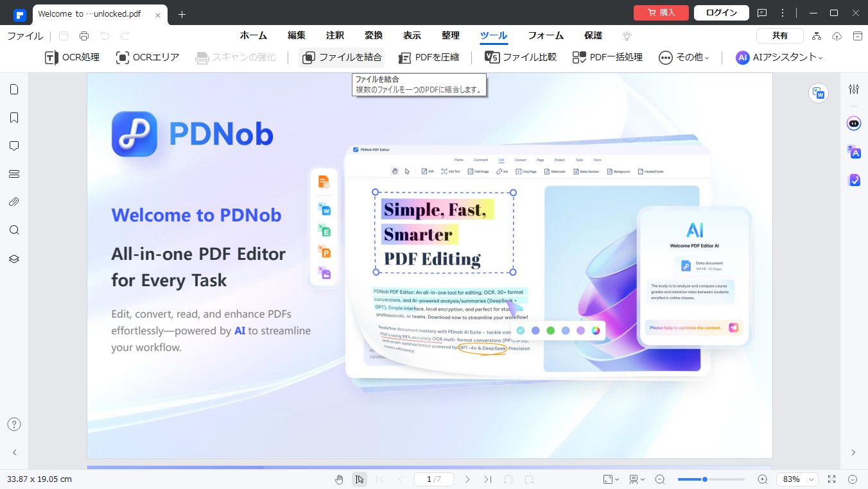Viewport: 868px width, 489px height.
Task: Click the purple checklist icon in right sidebar
Action: pyautogui.click(x=854, y=180)
